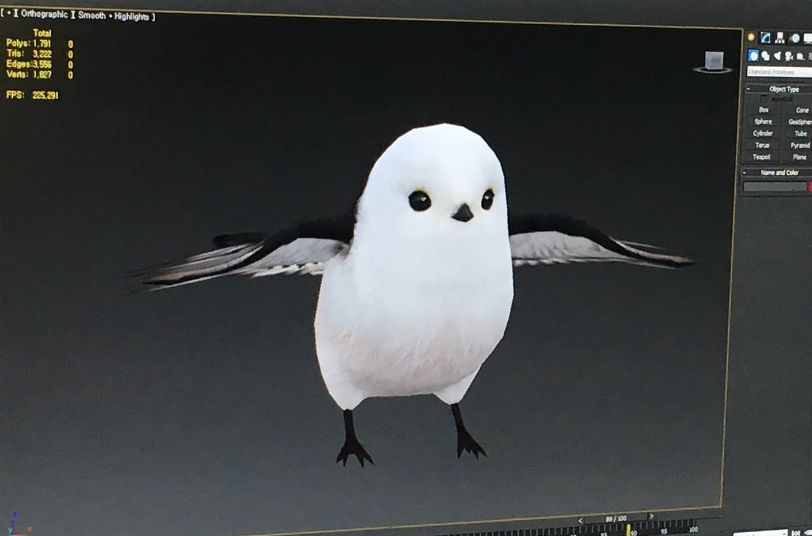812x536 pixels.
Task: Click the Sphere primitive button
Action: tap(763, 121)
